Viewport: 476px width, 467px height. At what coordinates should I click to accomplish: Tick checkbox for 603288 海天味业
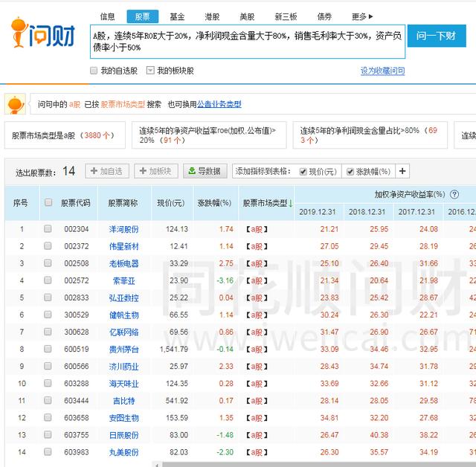pyautogui.click(x=48, y=383)
